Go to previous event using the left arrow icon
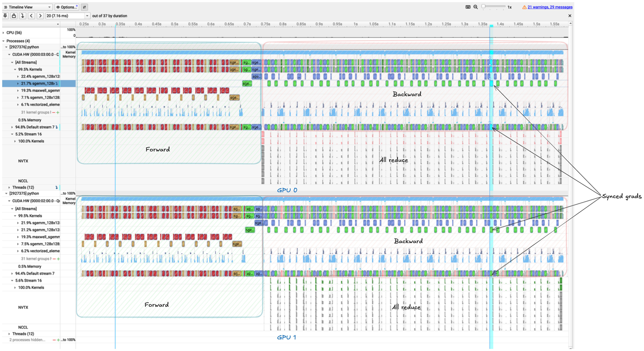Screen dimensions: 644x351 31,16
